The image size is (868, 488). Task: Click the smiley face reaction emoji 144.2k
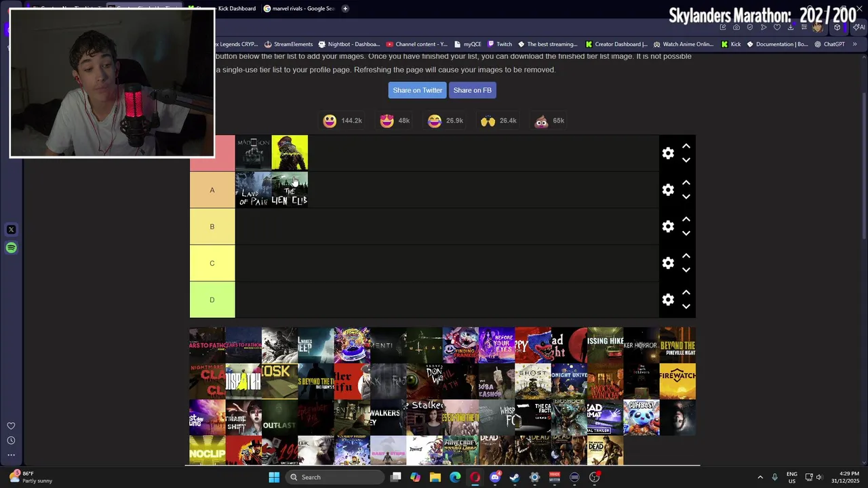click(330, 121)
